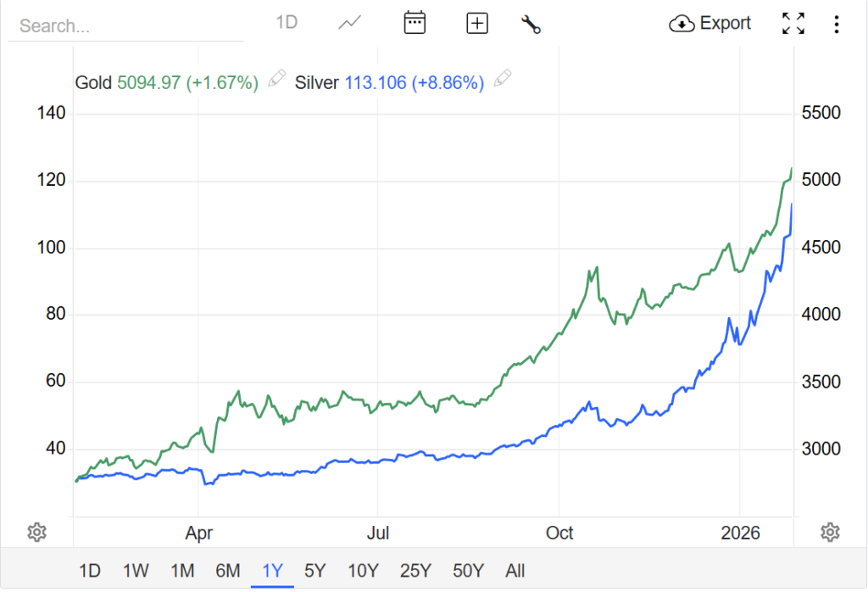Open the three-dot more options menu

click(x=837, y=24)
